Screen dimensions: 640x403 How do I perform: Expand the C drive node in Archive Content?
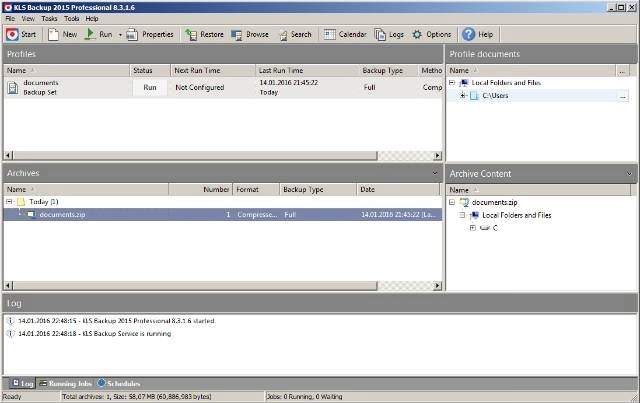pyautogui.click(x=473, y=228)
